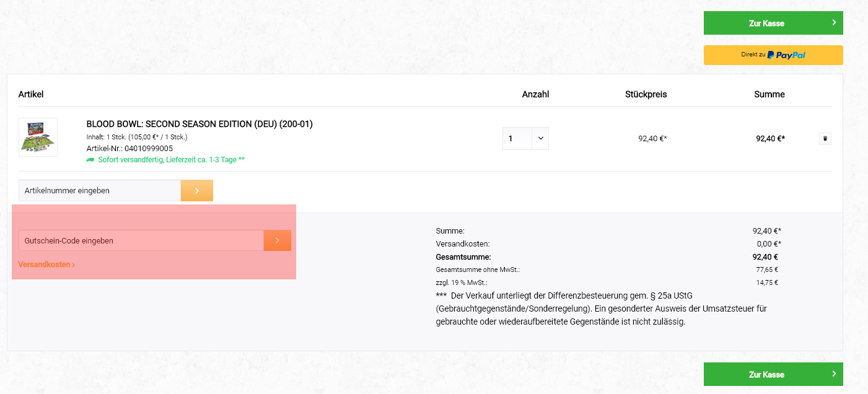Click the Gesamtsumme ohne MwSt.: label
The height and width of the screenshot is (394, 868).
coord(478,269)
